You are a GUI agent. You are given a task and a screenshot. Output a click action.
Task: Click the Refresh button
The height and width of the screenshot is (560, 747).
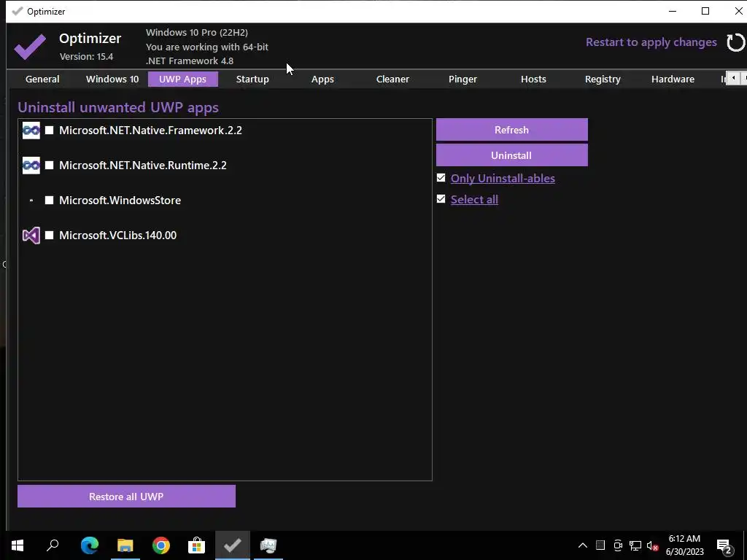pos(511,130)
